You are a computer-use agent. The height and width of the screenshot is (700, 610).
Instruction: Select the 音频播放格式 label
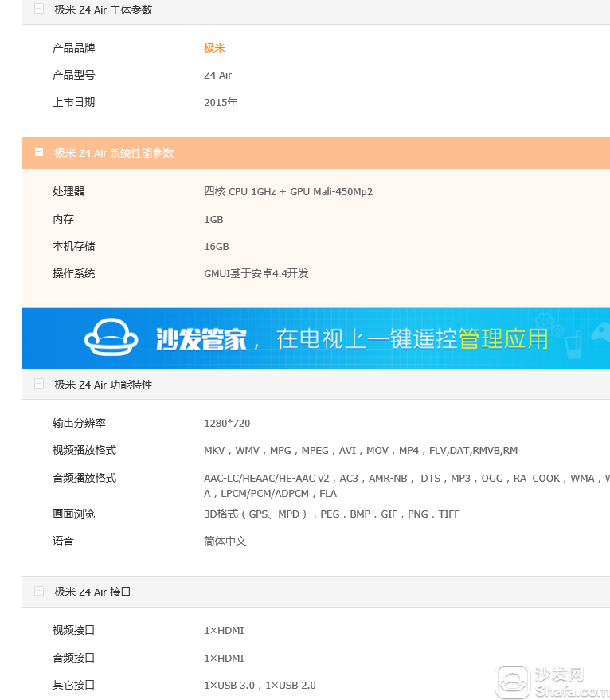tap(84, 478)
